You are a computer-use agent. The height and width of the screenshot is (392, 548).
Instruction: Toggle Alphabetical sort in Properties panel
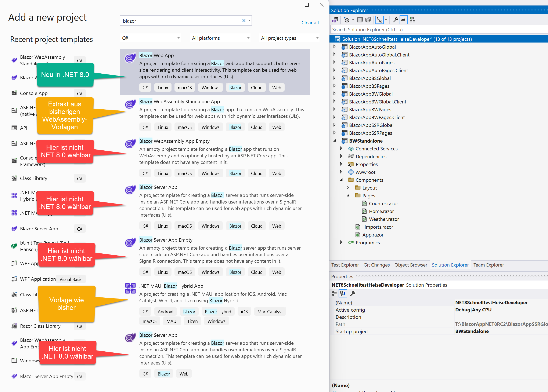tap(343, 293)
